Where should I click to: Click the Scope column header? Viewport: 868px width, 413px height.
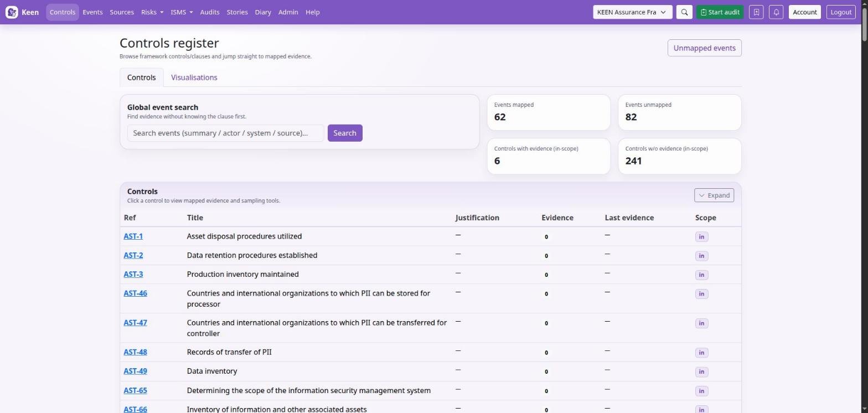point(705,218)
